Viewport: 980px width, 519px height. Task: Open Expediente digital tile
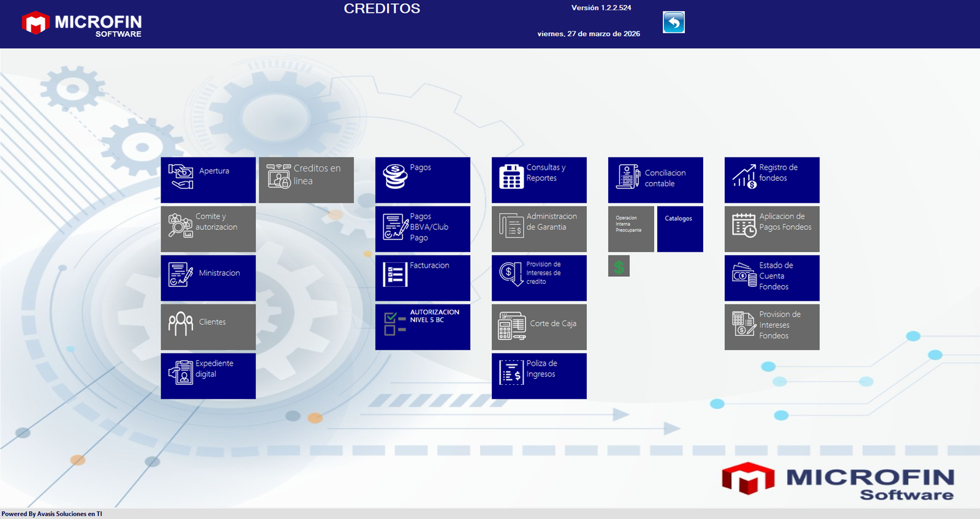click(x=208, y=376)
